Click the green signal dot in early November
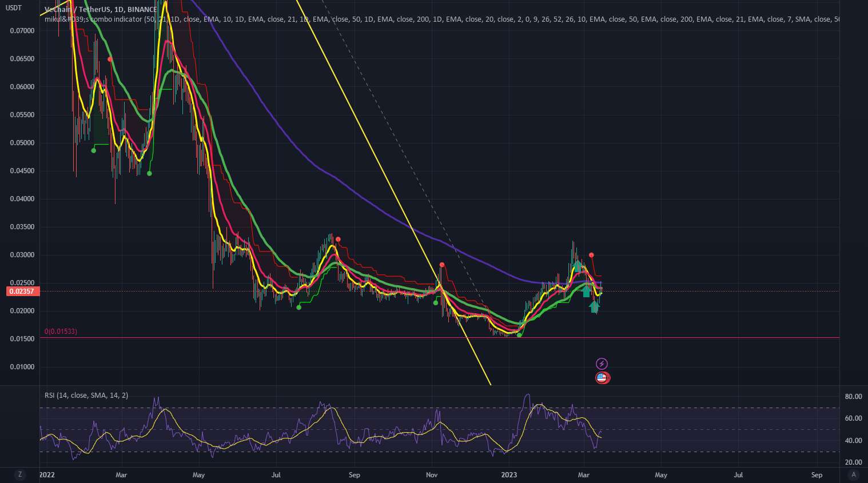Screen dimensions: 868x483 [436, 303]
